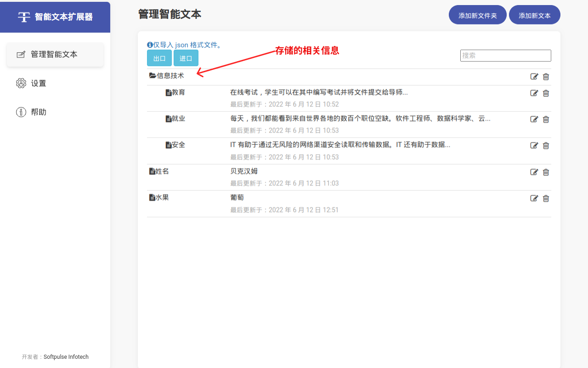The image size is (588, 368).
Task: Open the 设置 section
Action: pos(39,83)
